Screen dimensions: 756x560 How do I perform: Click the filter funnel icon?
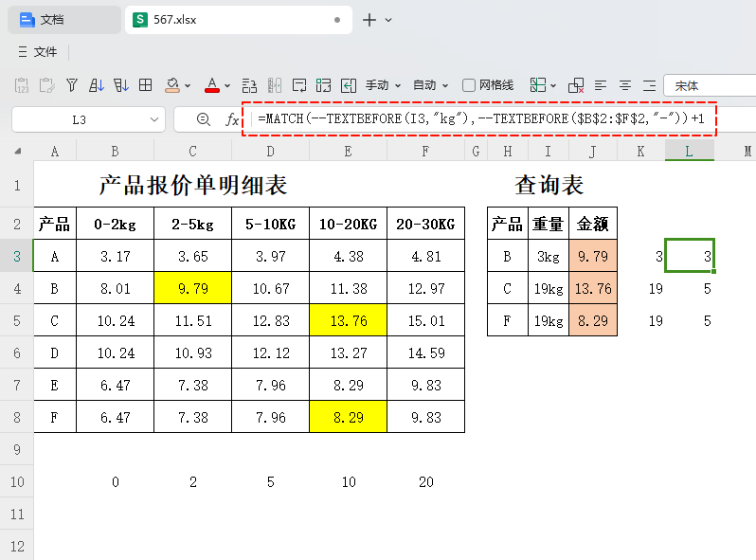[72, 85]
